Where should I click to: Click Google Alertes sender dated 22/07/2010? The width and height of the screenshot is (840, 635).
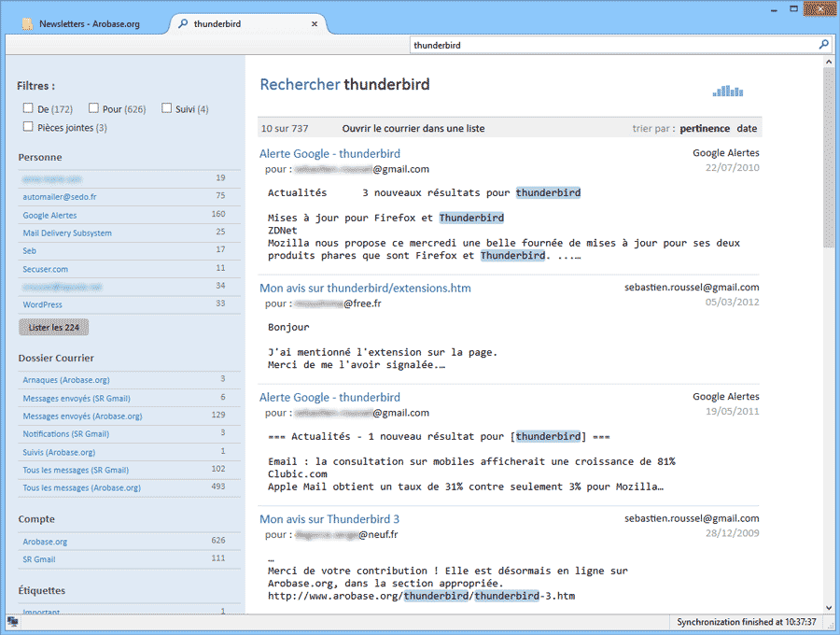726,153
